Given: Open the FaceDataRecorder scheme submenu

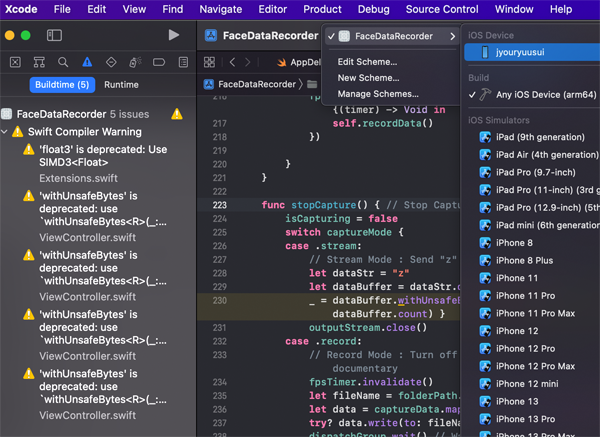Looking at the screenshot, I should [x=391, y=36].
